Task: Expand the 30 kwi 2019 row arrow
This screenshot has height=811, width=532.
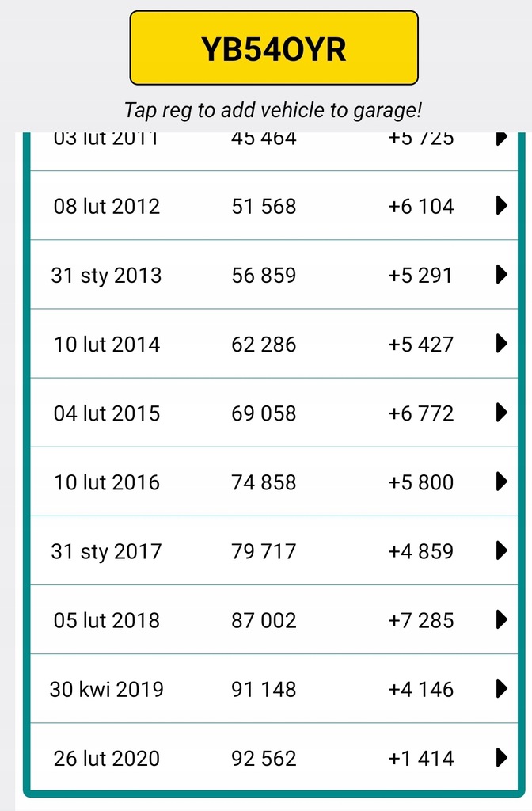Action: click(x=500, y=688)
